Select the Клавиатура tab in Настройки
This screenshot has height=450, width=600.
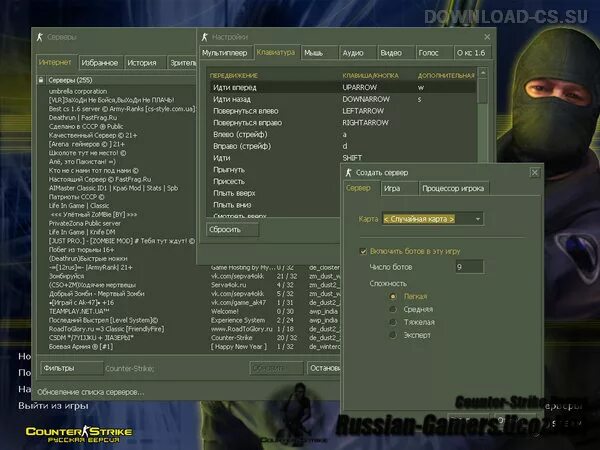coord(277,52)
